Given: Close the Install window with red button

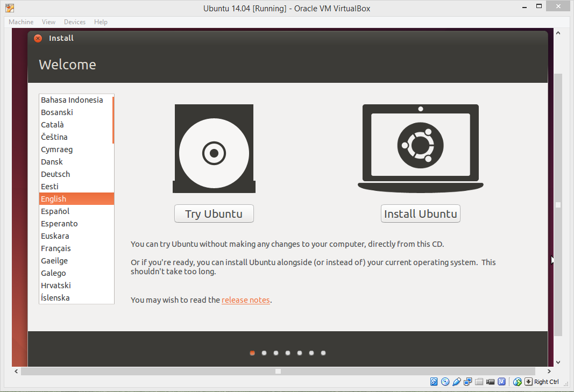Looking at the screenshot, I should pos(38,38).
